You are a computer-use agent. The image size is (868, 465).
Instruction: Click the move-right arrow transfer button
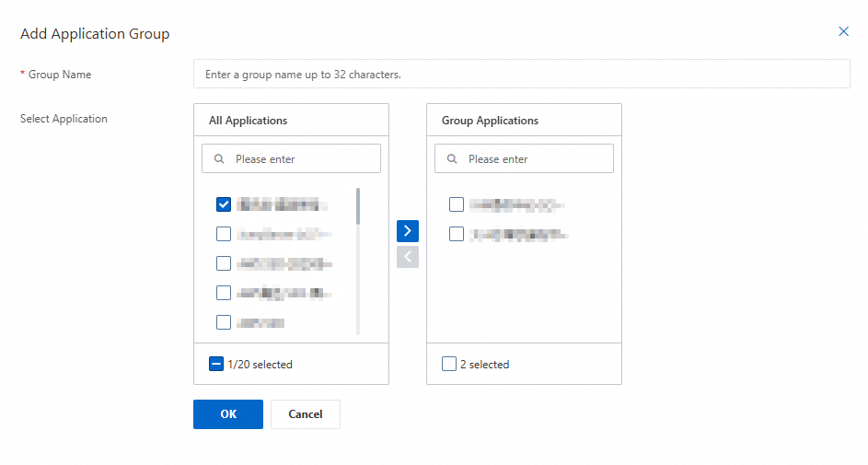pyautogui.click(x=408, y=230)
